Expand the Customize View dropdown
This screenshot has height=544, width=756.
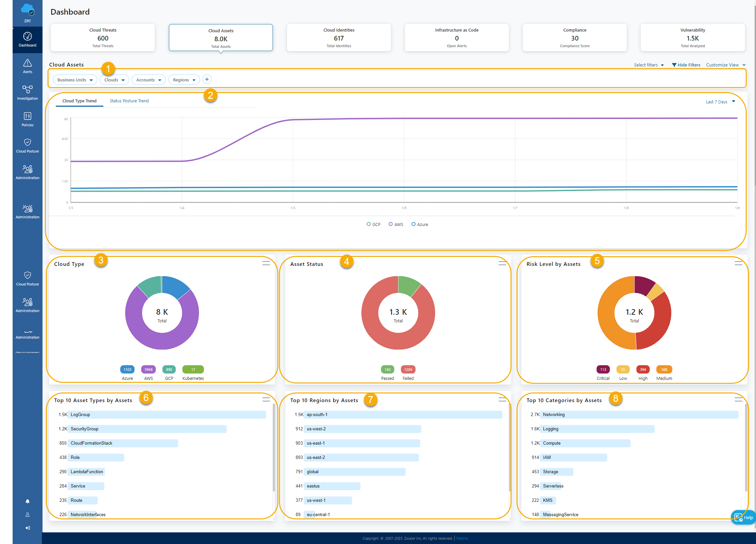tap(725, 65)
